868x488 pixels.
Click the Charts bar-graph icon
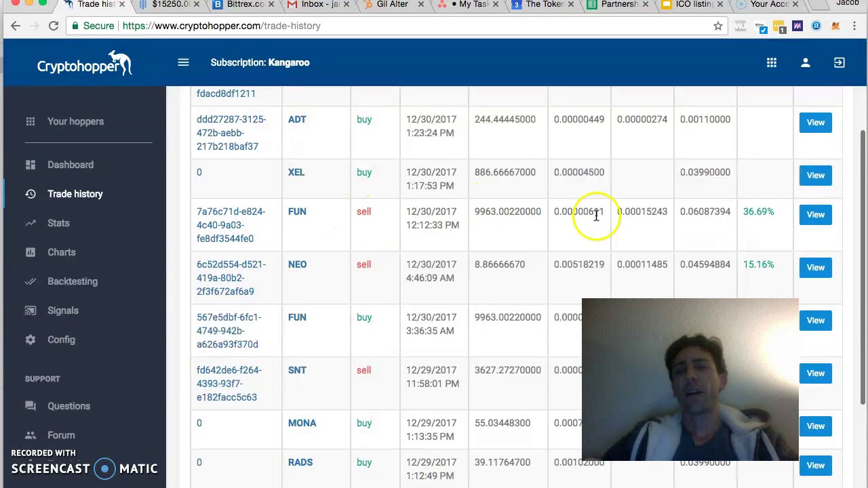[31, 252]
